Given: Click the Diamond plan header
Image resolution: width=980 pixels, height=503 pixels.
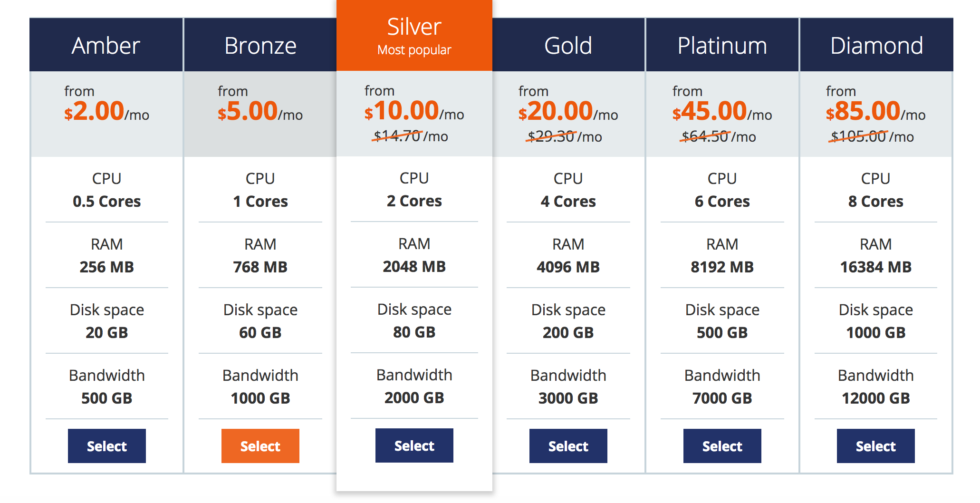Looking at the screenshot, I should [x=876, y=46].
